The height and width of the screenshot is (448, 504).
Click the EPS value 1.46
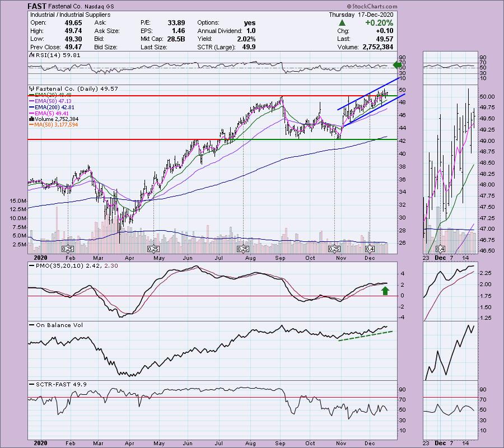click(x=178, y=31)
